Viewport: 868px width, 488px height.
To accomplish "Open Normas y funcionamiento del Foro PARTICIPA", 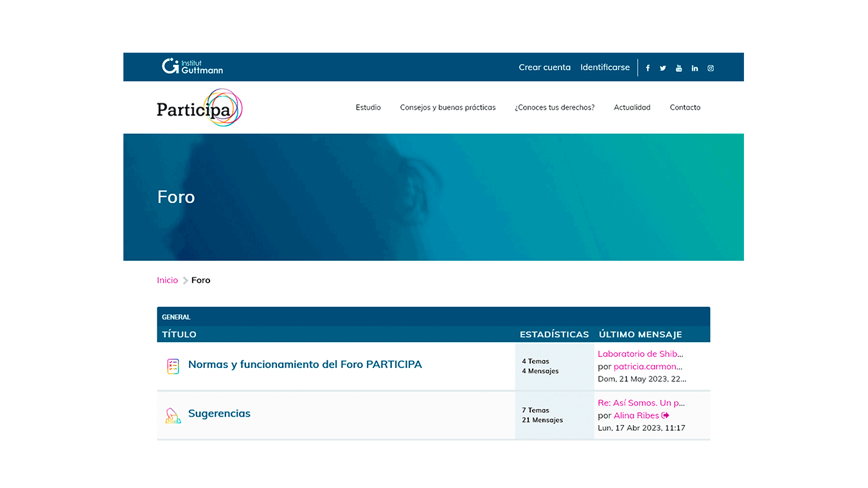I will click(x=305, y=364).
